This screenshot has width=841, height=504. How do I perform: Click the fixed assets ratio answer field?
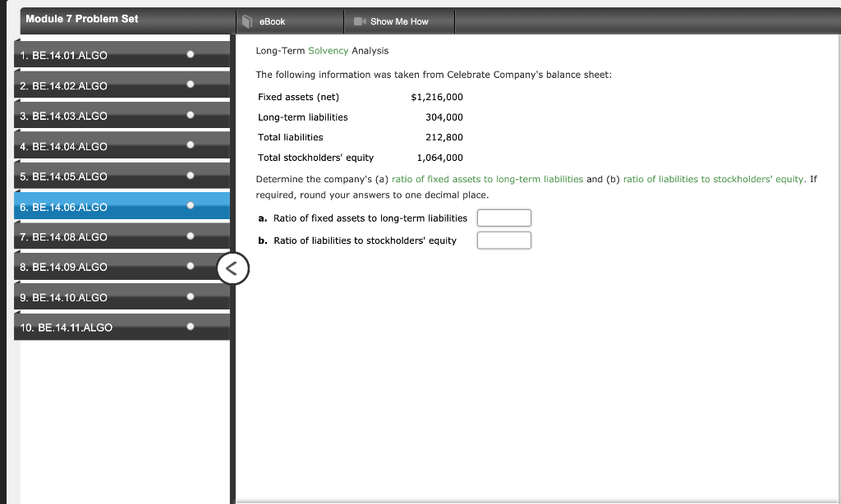503,218
